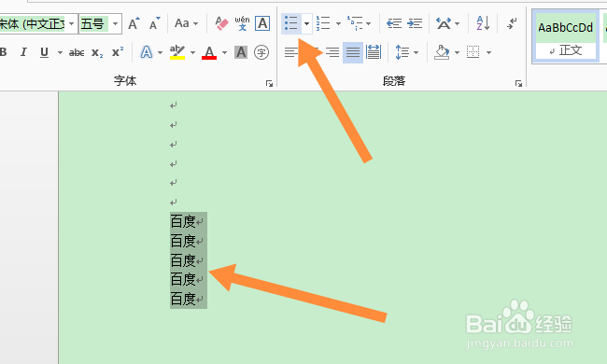Open the line spacing dropdown arrow
This screenshot has width=607, height=364.
click(416, 52)
